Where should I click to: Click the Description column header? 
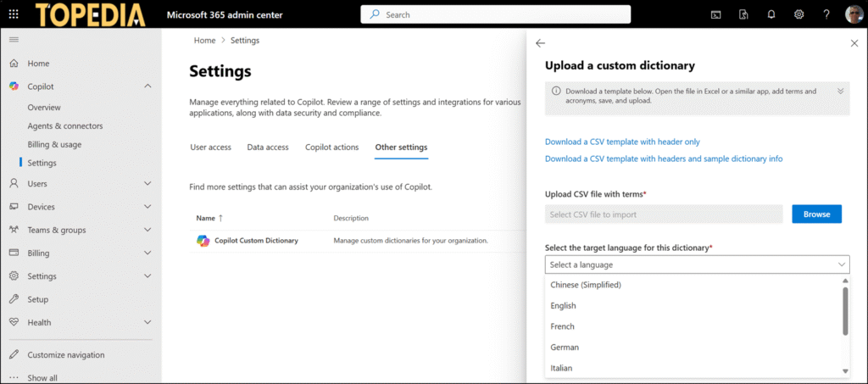pyautogui.click(x=351, y=218)
